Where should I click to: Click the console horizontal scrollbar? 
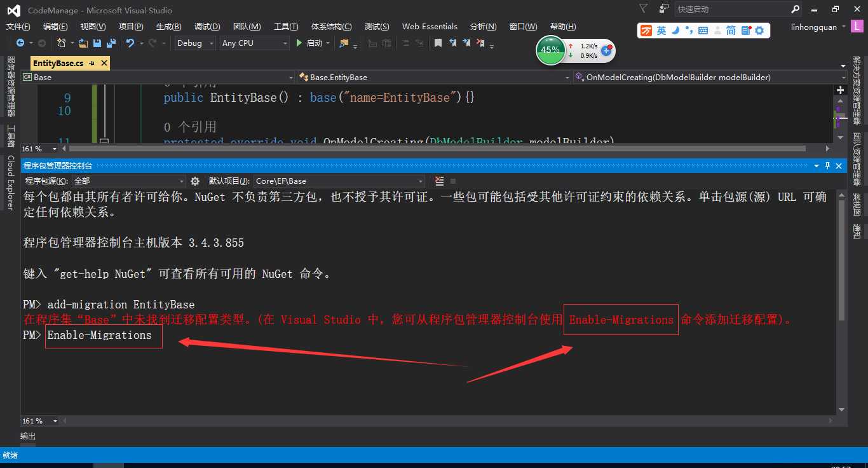[x=448, y=421]
